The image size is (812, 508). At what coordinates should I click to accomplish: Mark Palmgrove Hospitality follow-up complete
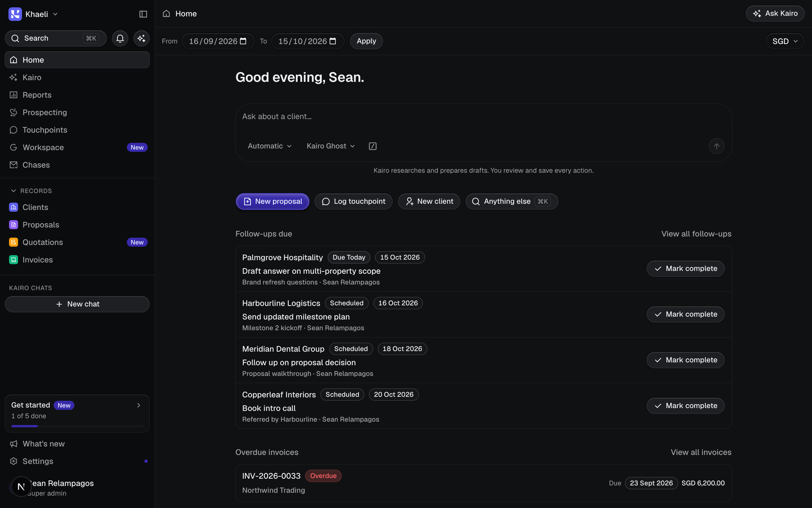click(685, 269)
